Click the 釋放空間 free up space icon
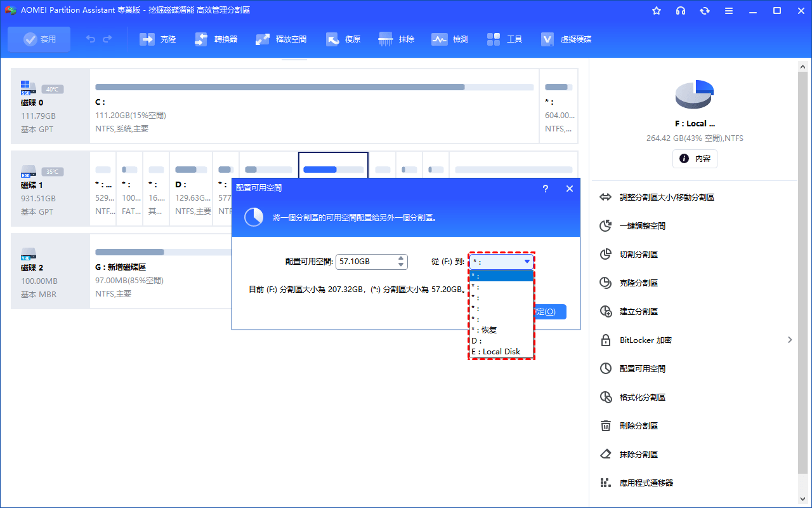 click(263, 39)
